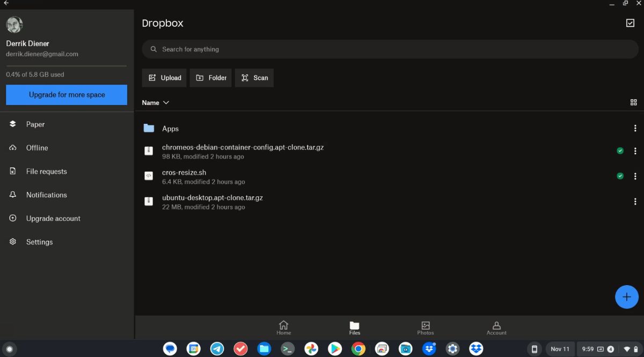Open Dropbox Paper from sidebar

pyautogui.click(x=35, y=124)
